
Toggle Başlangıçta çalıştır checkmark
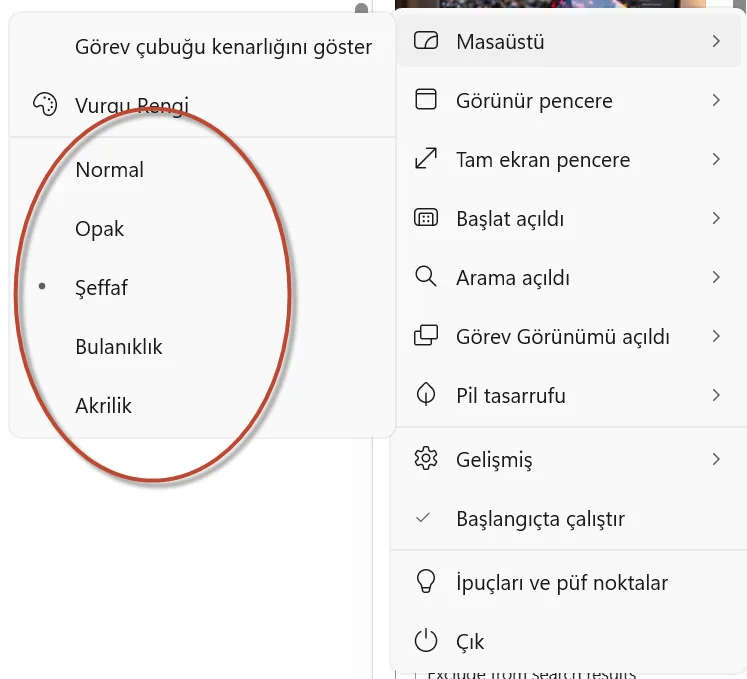click(423, 518)
